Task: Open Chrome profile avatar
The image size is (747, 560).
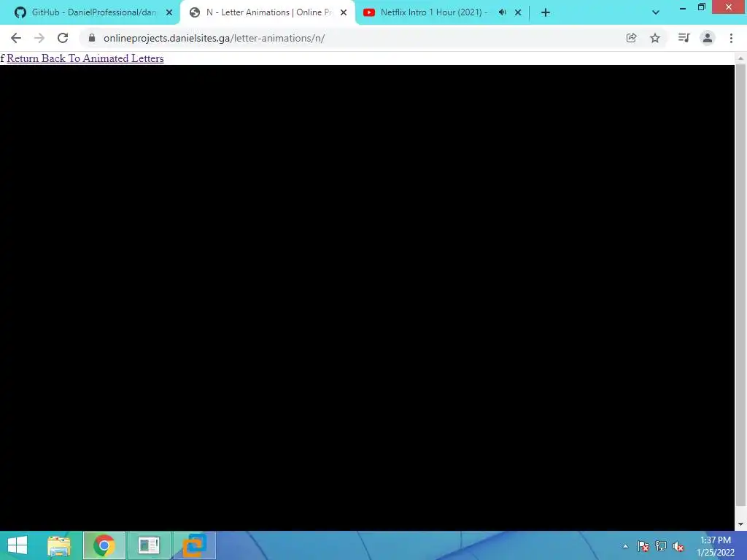Action: (x=708, y=38)
